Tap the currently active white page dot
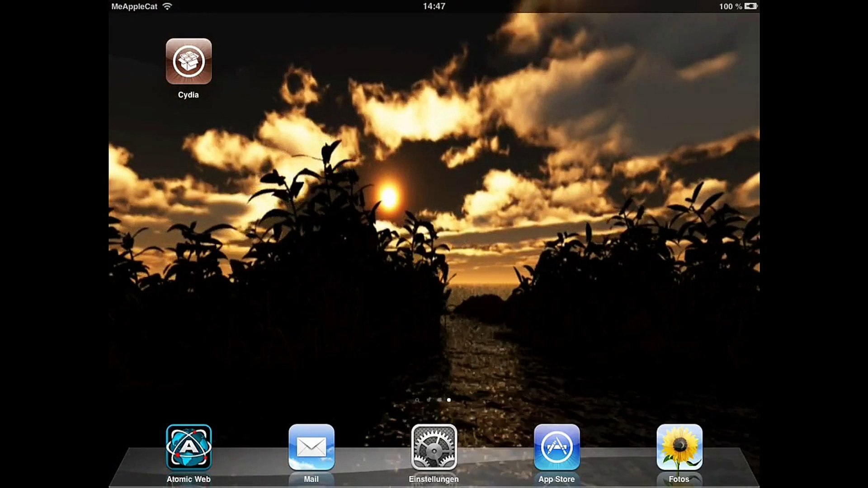868x488 pixels. (x=448, y=400)
